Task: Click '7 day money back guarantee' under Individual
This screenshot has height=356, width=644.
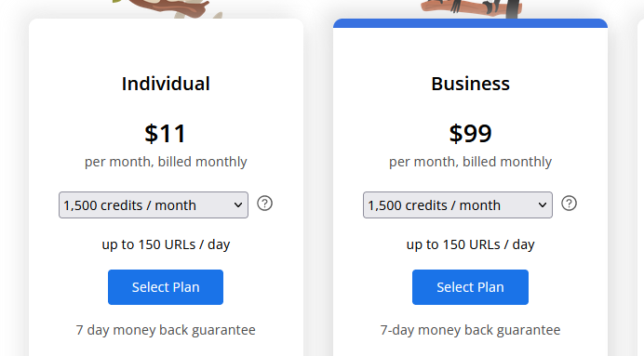Action: pyautogui.click(x=166, y=330)
